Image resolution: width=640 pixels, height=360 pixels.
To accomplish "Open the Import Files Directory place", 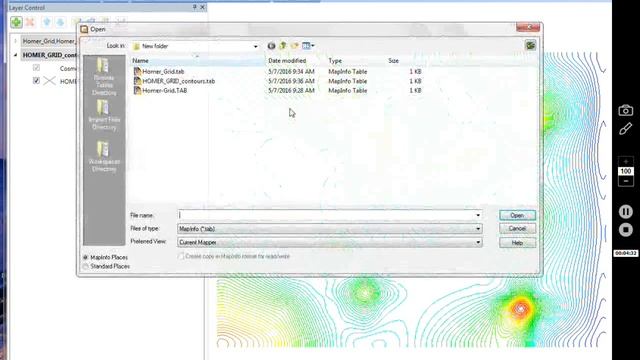I will pos(104,116).
